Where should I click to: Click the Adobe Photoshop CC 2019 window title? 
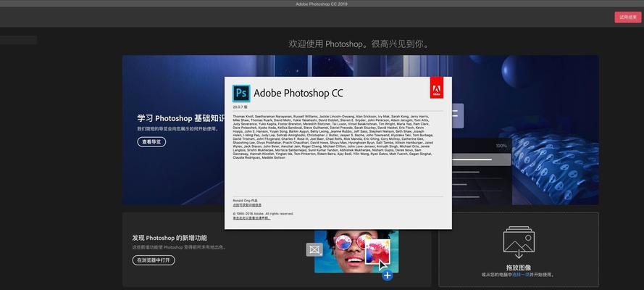click(322, 4)
